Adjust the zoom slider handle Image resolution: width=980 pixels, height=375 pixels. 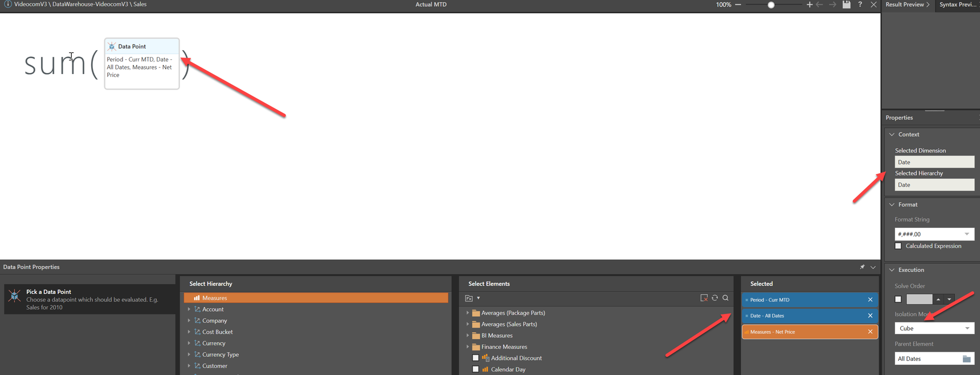tap(771, 5)
